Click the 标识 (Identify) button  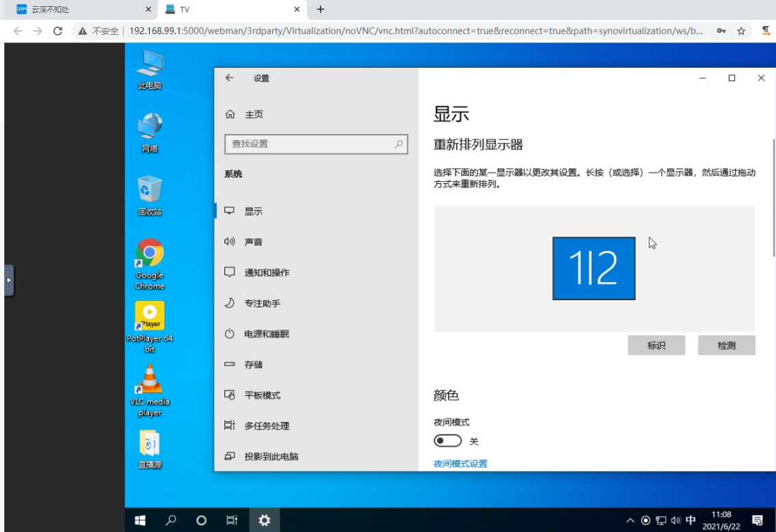pos(656,345)
